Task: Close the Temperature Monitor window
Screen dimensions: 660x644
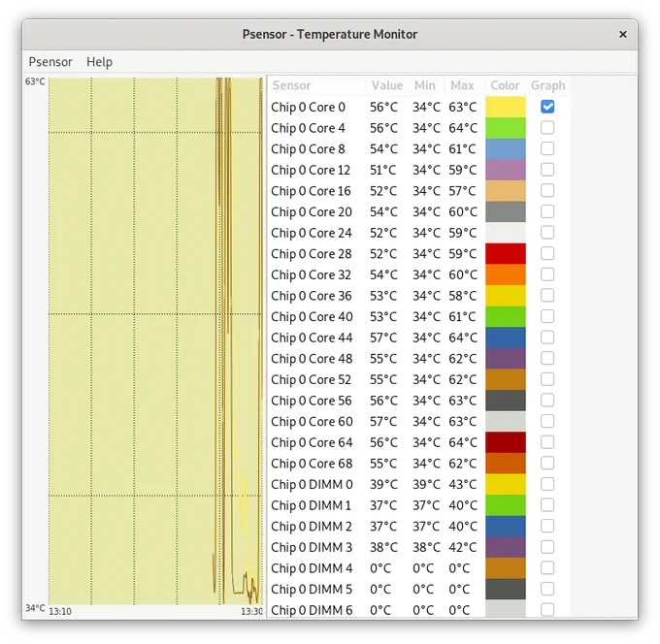Action: pyautogui.click(x=623, y=35)
